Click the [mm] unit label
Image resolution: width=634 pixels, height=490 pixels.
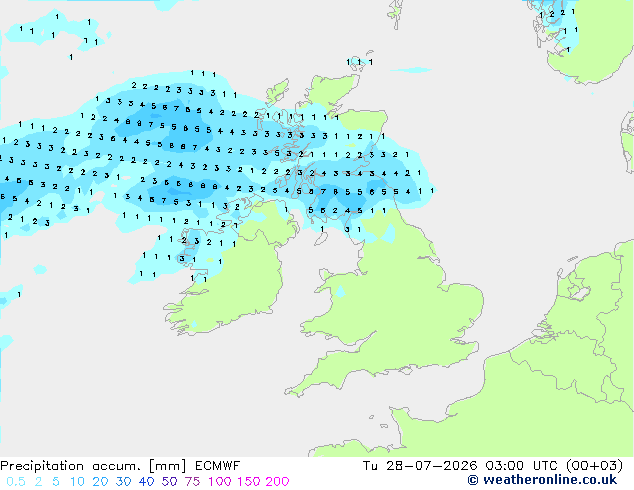pyautogui.click(x=168, y=466)
